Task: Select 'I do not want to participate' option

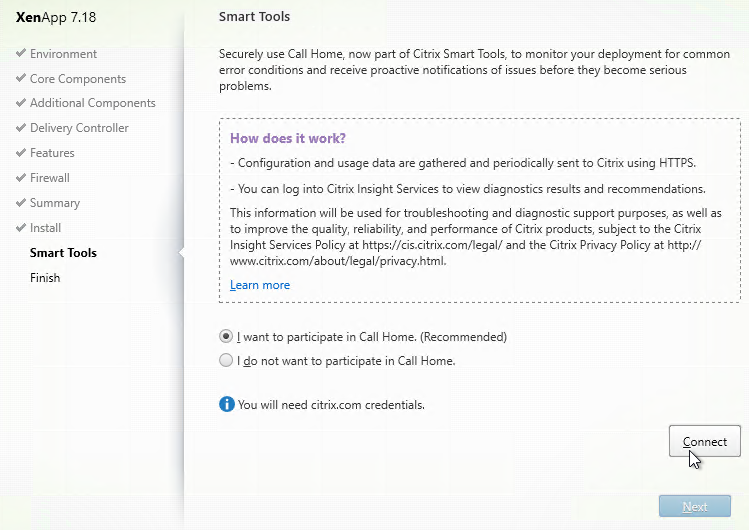Action: coord(226,360)
